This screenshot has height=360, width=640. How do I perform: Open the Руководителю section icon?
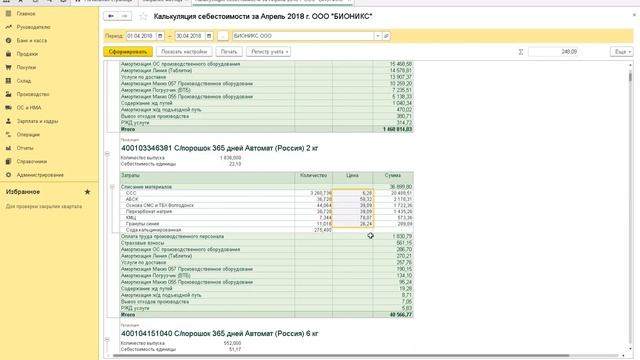8,27
